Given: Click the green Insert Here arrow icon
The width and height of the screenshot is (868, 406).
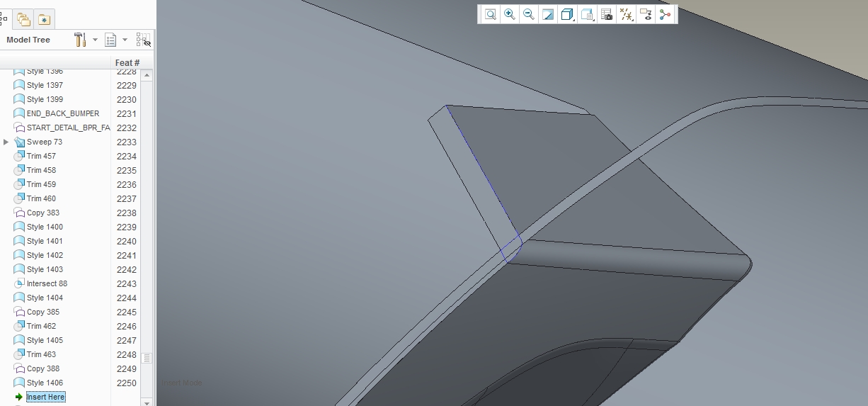Looking at the screenshot, I should click(x=19, y=397).
